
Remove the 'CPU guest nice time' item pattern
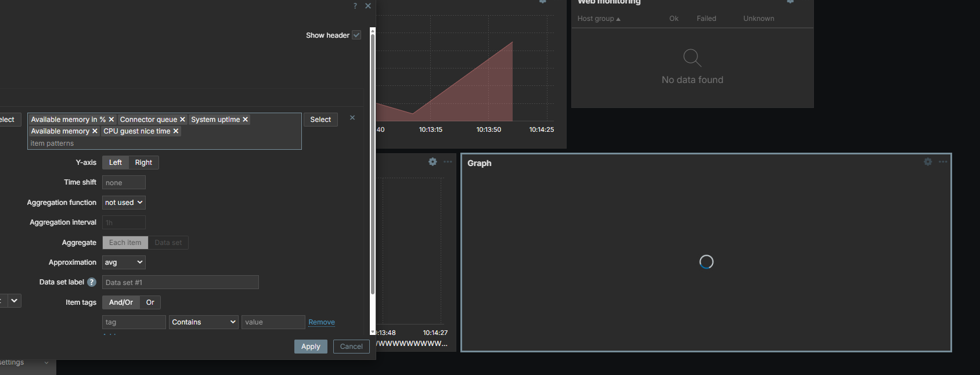(x=176, y=131)
